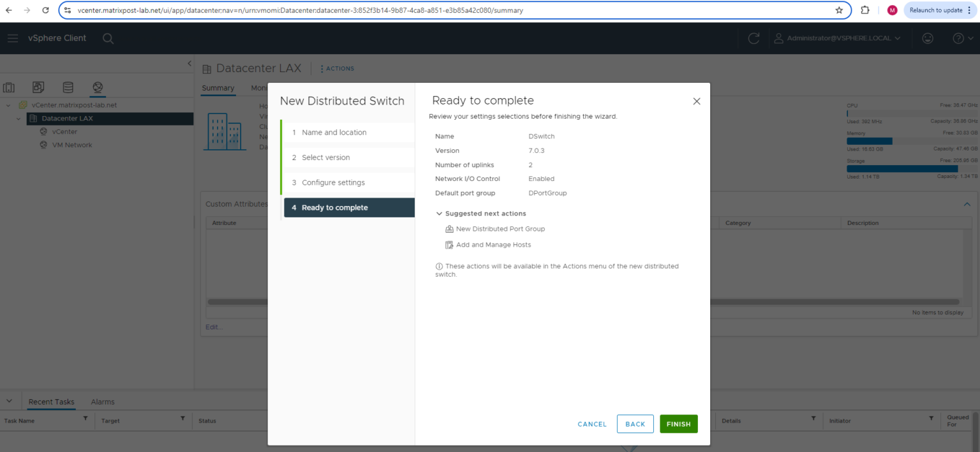Open the vSphere Client search
Image resolution: width=980 pixels, height=452 pixels.
(108, 38)
